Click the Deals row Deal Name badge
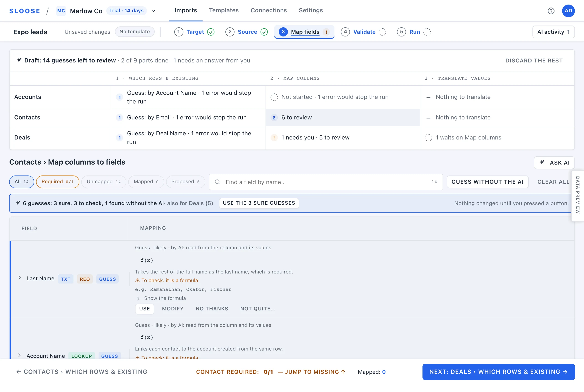The image size is (584, 392). click(120, 138)
